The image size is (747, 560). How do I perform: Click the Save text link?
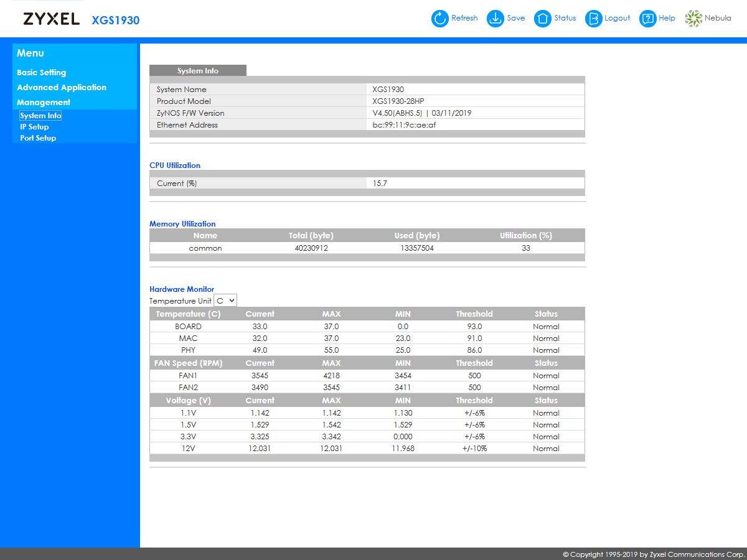515,19
